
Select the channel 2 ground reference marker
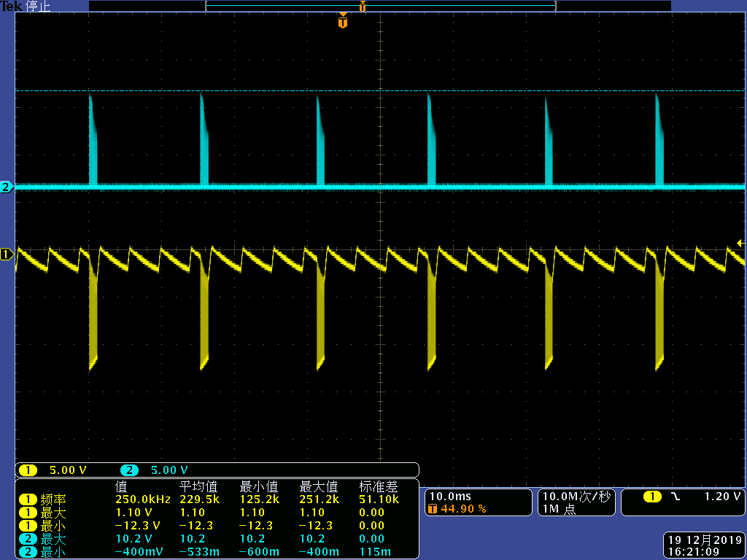click(x=6, y=187)
